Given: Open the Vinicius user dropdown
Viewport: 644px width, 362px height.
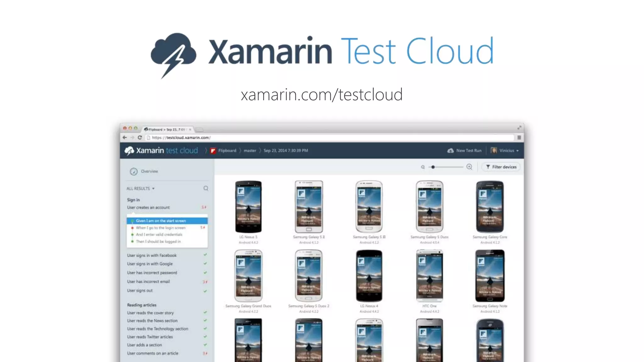Looking at the screenshot, I should [505, 151].
